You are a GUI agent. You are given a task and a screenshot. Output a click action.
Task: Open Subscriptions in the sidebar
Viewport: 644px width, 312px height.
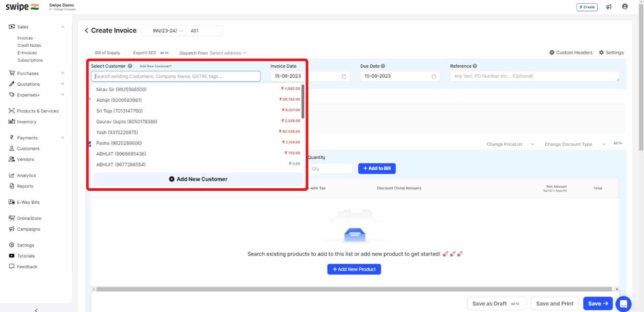(x=30, y=60)
